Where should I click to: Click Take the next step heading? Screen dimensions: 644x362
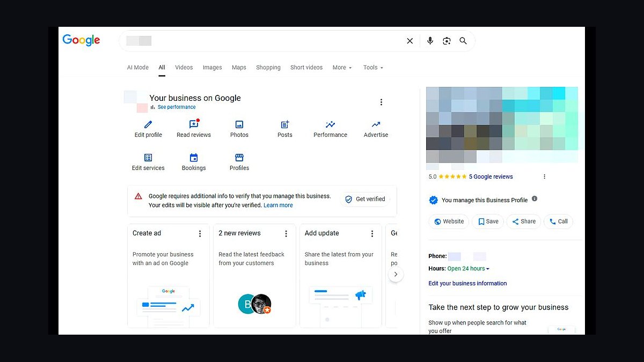[498, 307]
